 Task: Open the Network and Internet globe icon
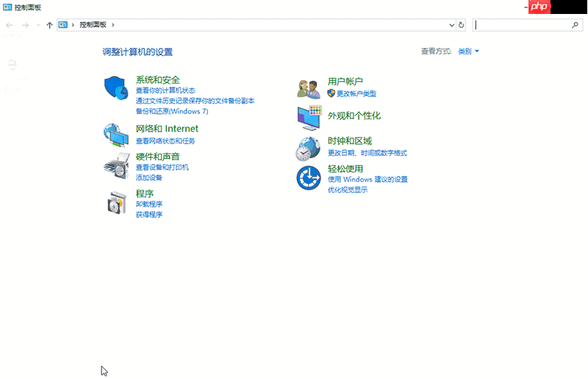point(116,135)
